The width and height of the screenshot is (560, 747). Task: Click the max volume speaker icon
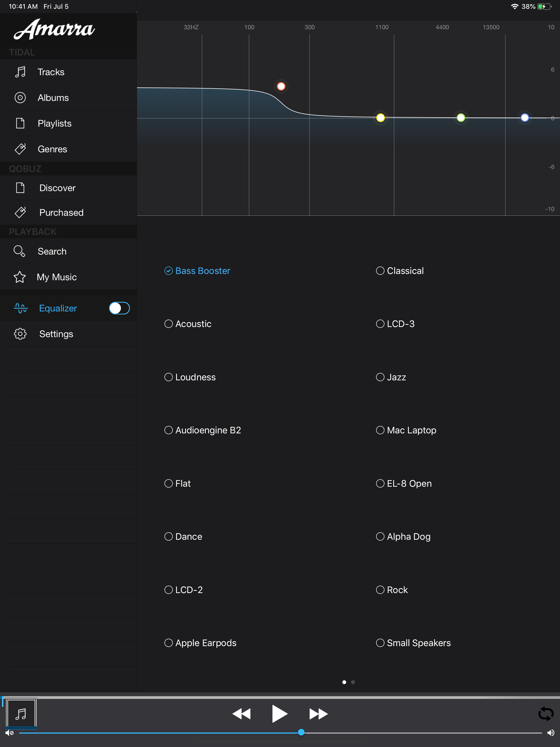(x=550, y=733)
